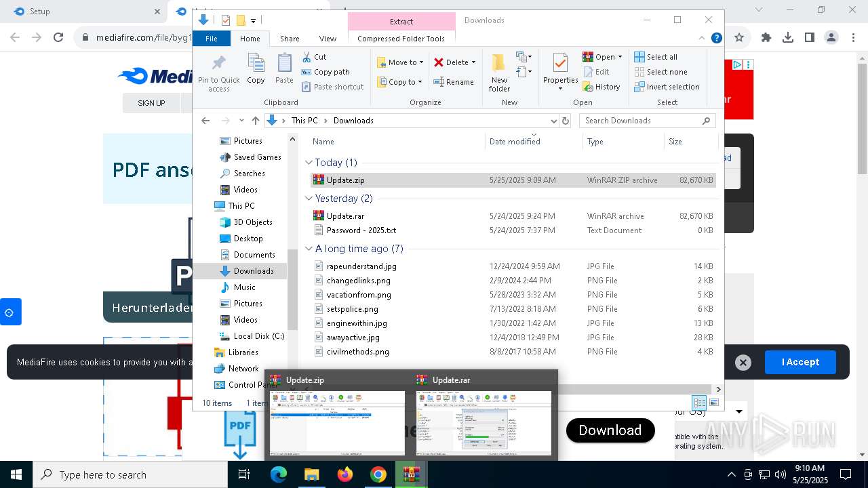The image size is (868, 488).
Task: Collapse the Yesterday group
Action: point(309,199)
